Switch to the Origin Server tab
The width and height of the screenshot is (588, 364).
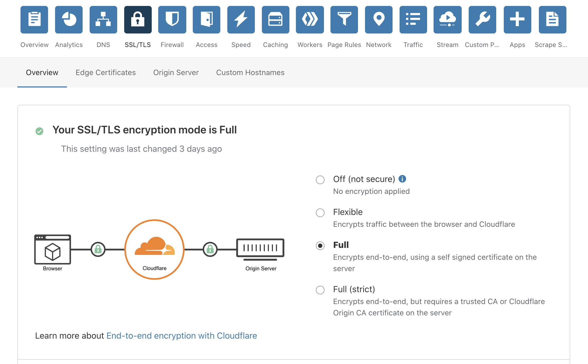(x=176, y=72)
